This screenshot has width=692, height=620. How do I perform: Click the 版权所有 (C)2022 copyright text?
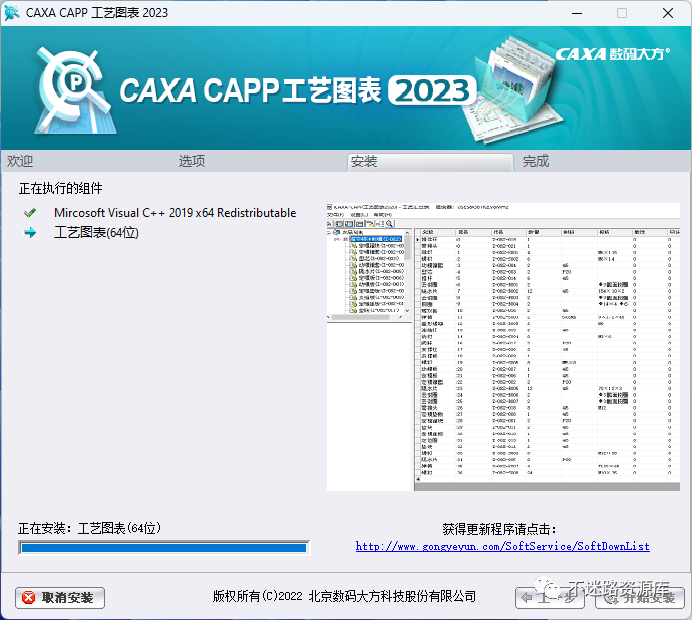pyautogui.click(x=344, y=597)
